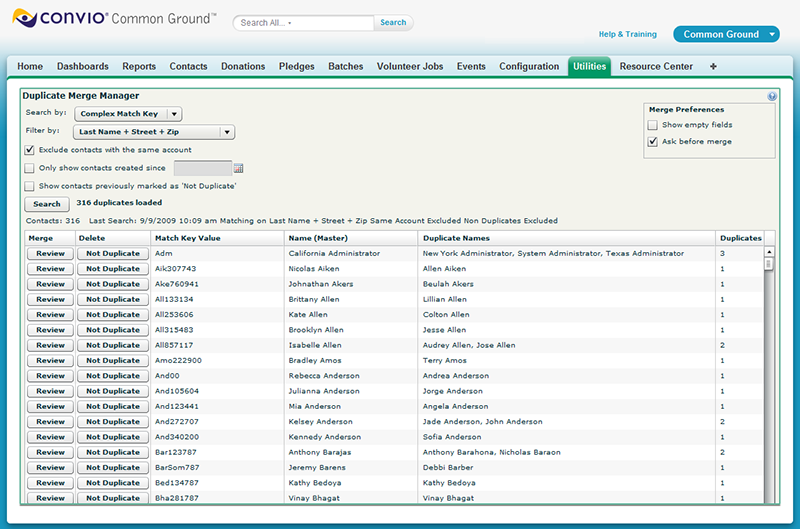This screenshot has height=529, width=800.
Task: Check Show empty fields preference
Action: 653,125
